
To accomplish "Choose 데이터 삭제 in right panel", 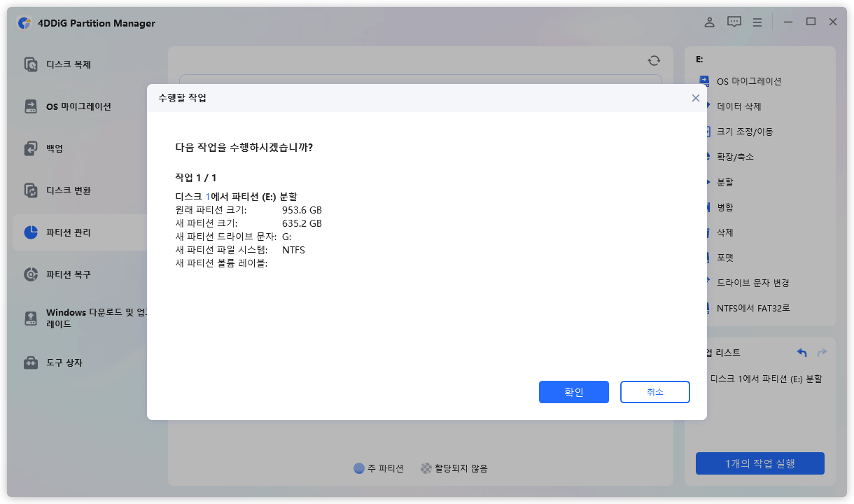I will [739, 106].
